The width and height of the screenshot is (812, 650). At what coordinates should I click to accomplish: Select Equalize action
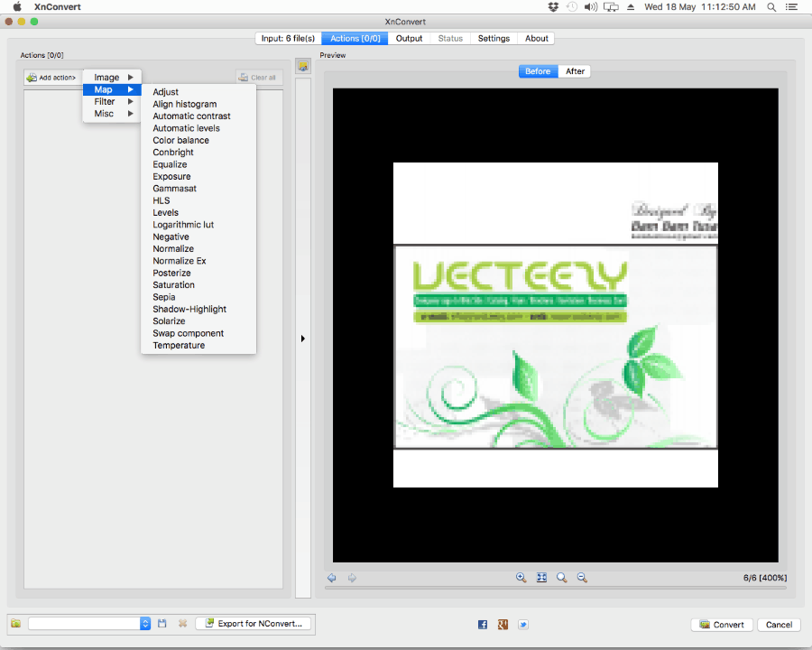click(198, 164)
